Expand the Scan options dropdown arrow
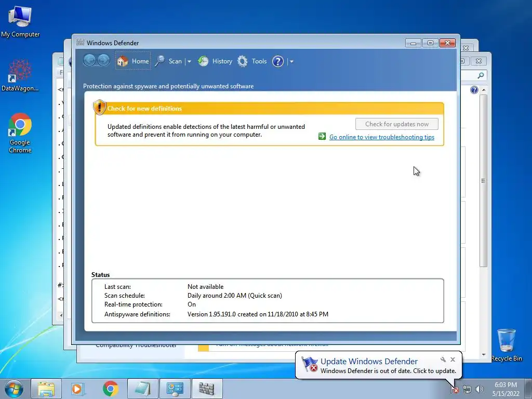Screen dimensions: 532x399 pyautogui.click(x=189, y=61)
